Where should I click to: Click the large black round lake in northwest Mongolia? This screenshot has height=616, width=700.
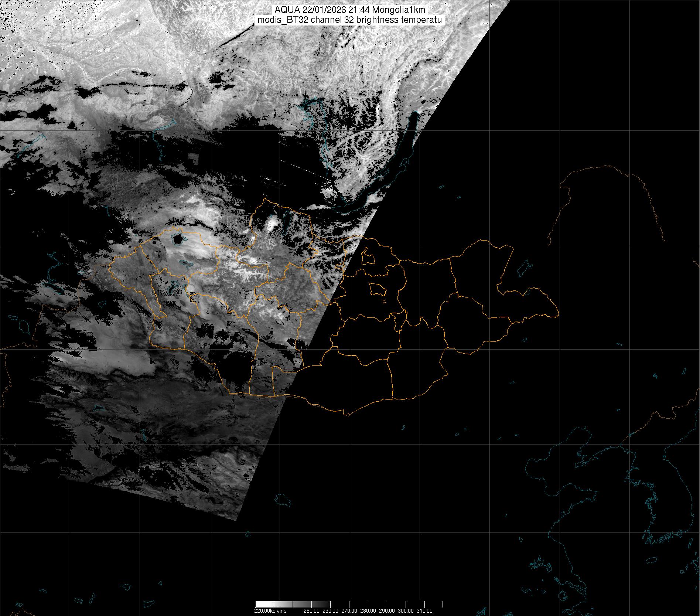click(x=178, y=239)
